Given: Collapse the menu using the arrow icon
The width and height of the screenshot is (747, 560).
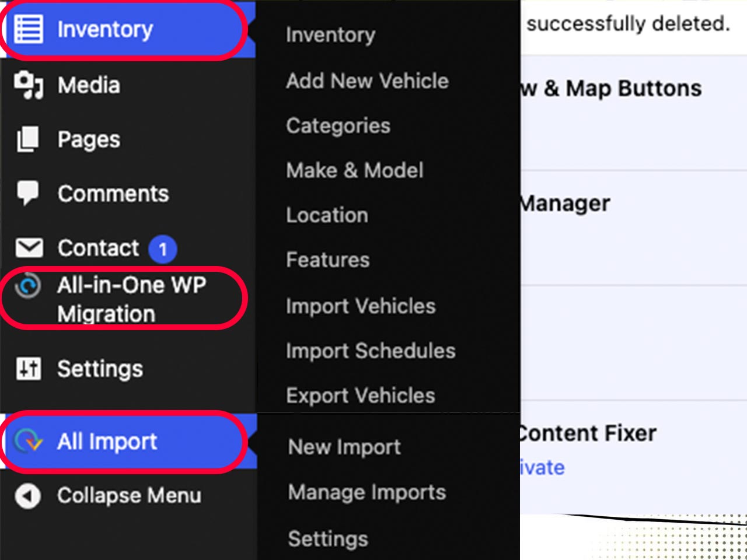Looking at the screenshot, I should [27, 496].
